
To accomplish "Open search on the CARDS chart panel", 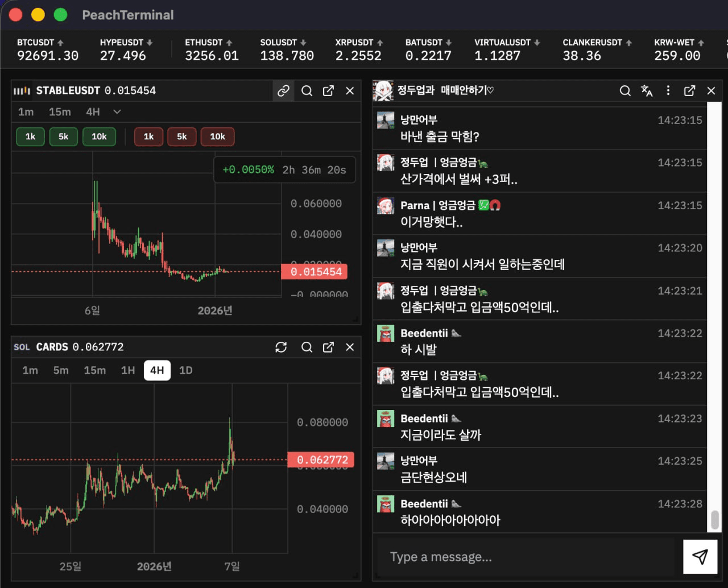I will click(x=307, y=347).
